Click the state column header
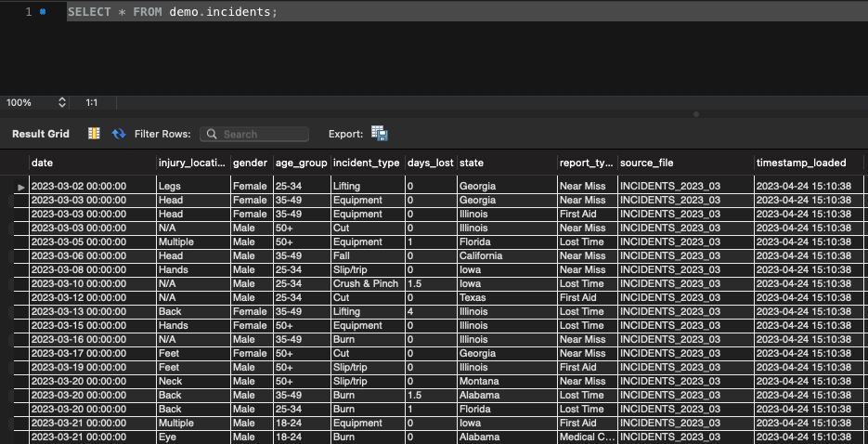This screenshot has height=444, width=868. tap(507, 163)
